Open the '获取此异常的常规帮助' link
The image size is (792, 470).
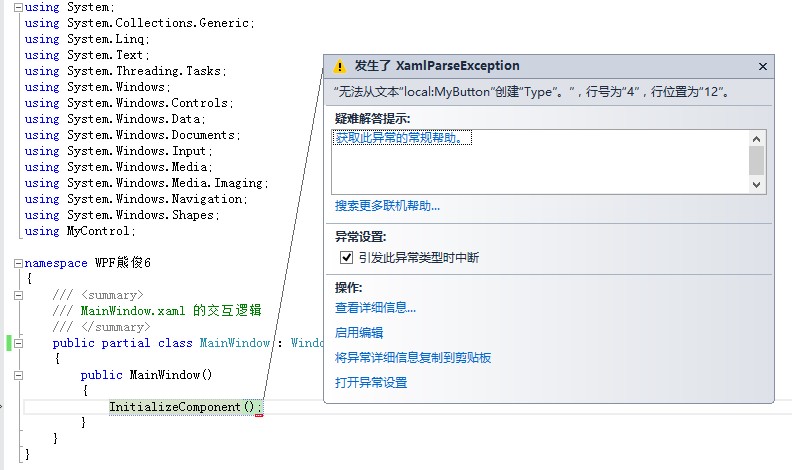click(402, 138)
